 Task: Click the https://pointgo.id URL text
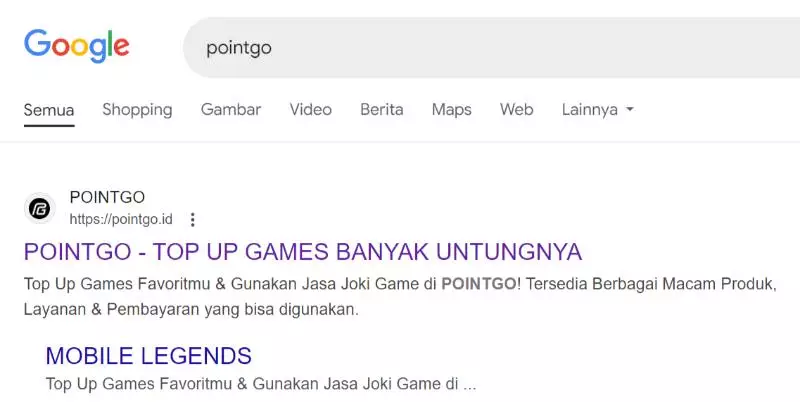pos(121,219)
